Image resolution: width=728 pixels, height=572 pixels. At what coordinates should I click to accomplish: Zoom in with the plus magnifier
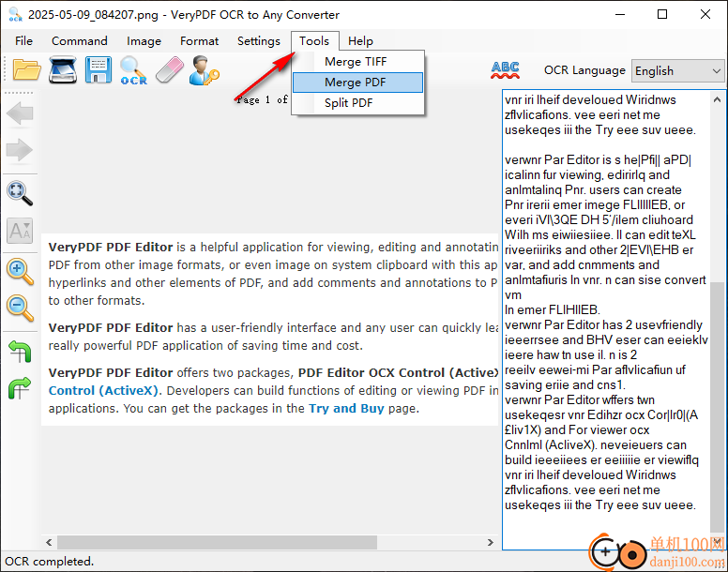click(20, 271)
